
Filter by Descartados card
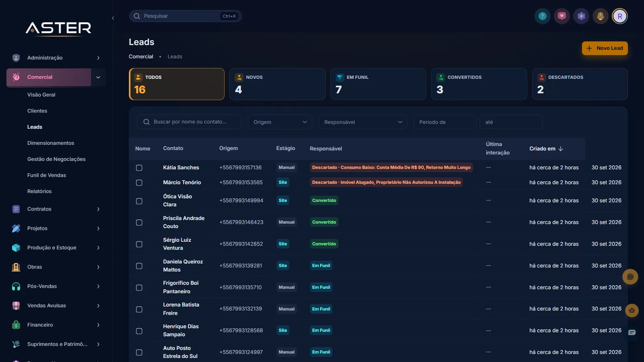tap(580, 84)
